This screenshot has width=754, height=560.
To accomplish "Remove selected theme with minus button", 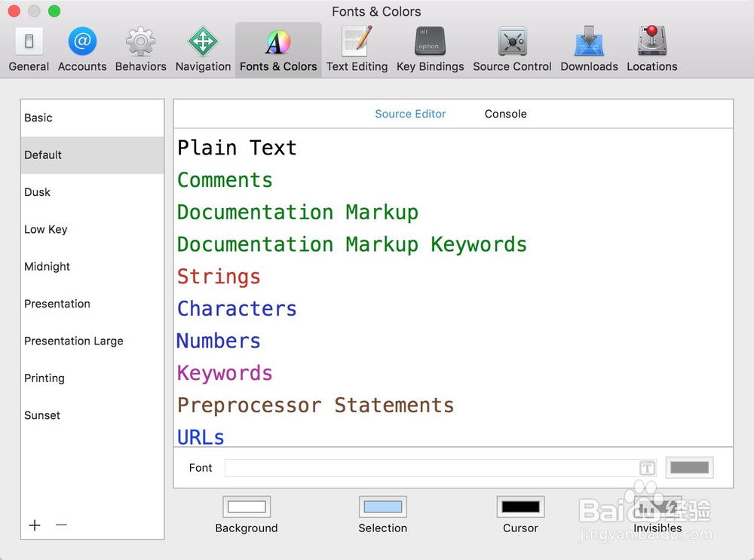I will click(x=61, y=525).
